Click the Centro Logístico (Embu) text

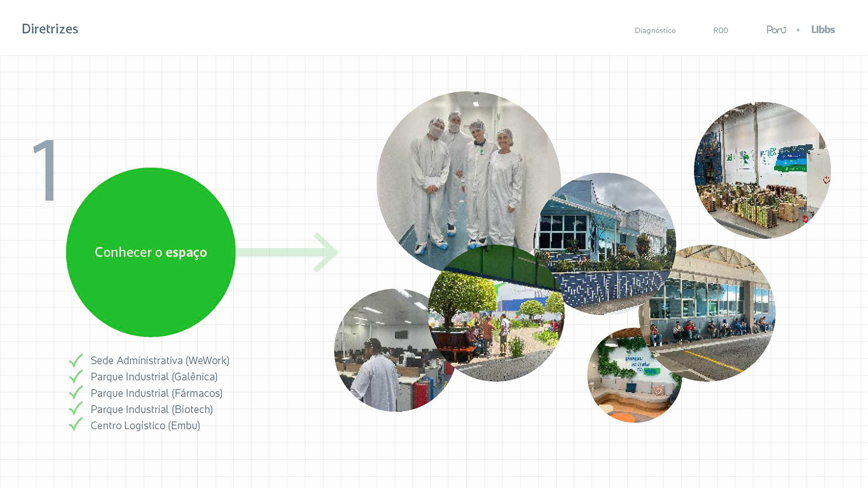coord(145,426)
